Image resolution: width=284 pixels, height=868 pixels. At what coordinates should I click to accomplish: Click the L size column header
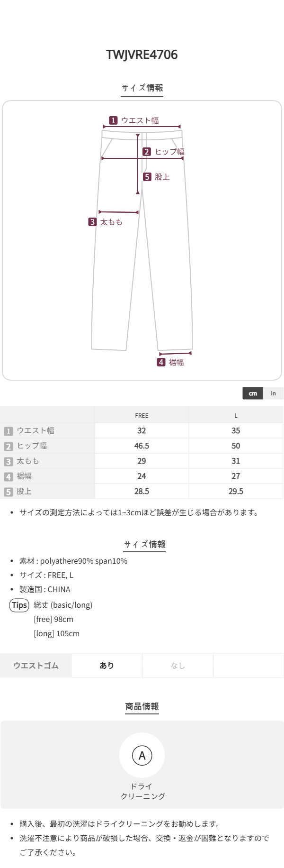tap(236, 415)
